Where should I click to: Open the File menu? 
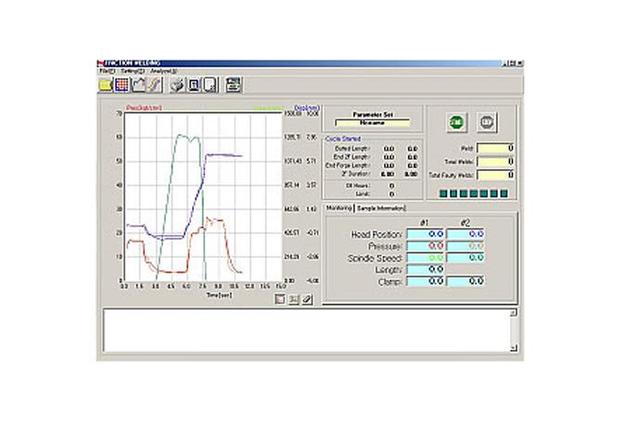coord(107,71)
